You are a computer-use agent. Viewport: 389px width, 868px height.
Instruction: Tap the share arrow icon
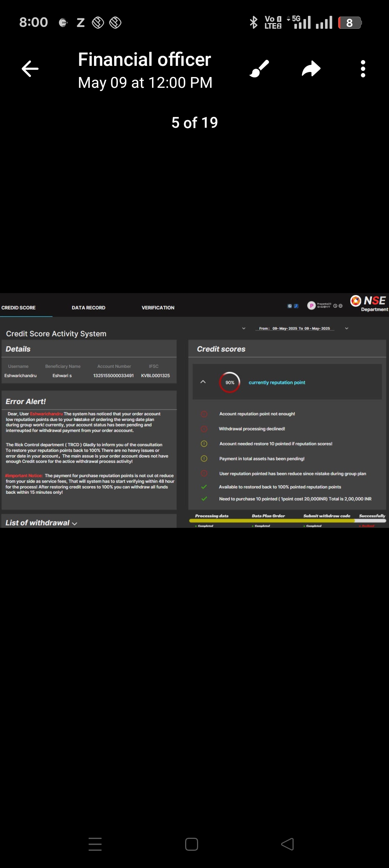[x=311, y=69]
